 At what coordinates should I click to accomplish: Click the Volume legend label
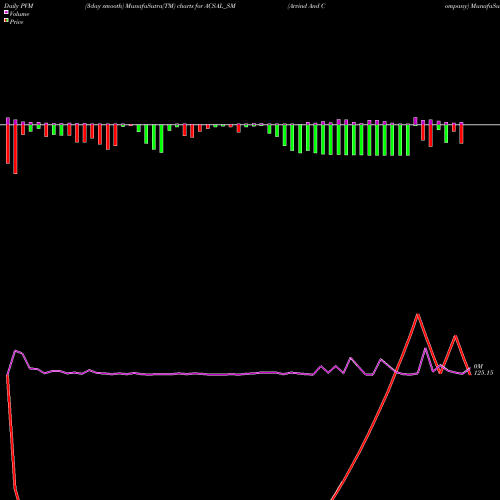click(19, 14)
